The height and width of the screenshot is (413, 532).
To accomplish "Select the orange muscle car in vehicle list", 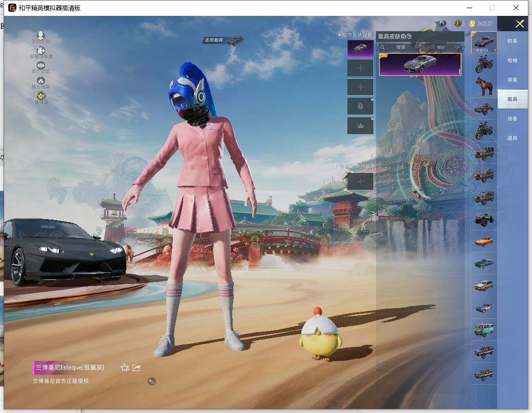I will pyautogui.click(x=483, y=241).
